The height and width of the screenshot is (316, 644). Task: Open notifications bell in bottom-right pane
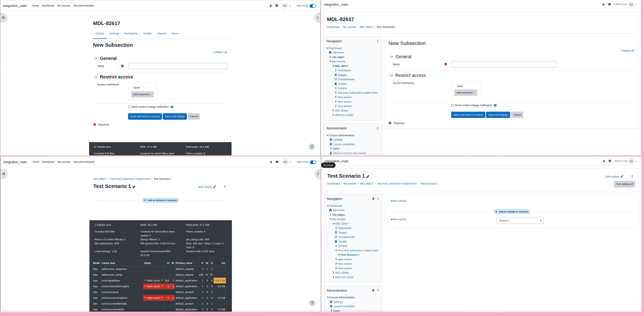point(604,161)
